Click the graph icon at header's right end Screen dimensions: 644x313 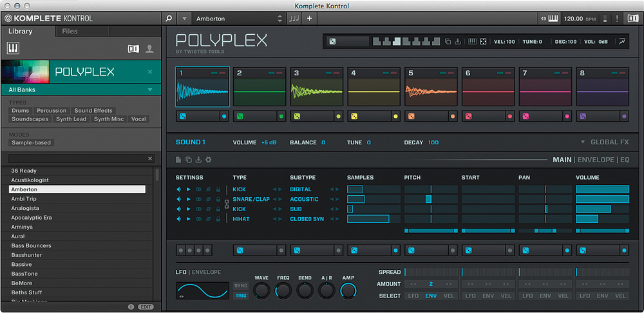point(622,41)
